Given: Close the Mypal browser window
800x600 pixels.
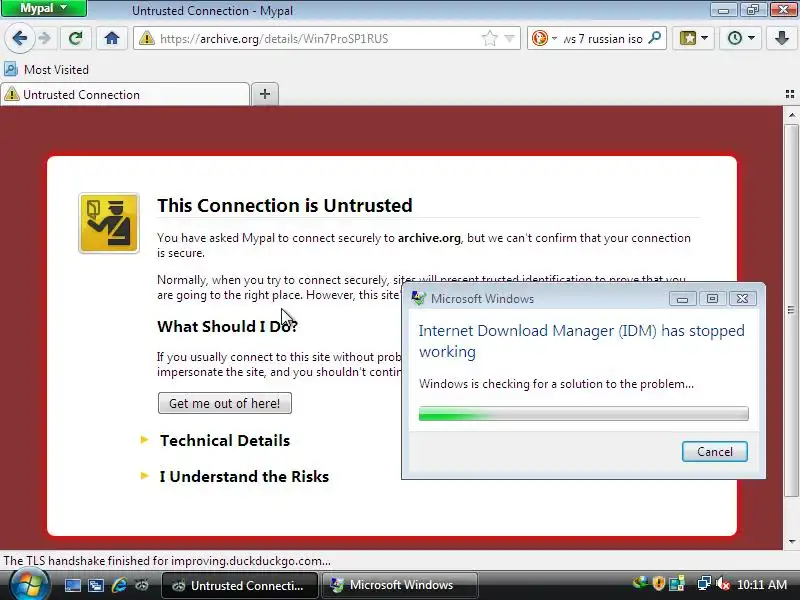Looking at the screenshot, I should tap(783, 10).
